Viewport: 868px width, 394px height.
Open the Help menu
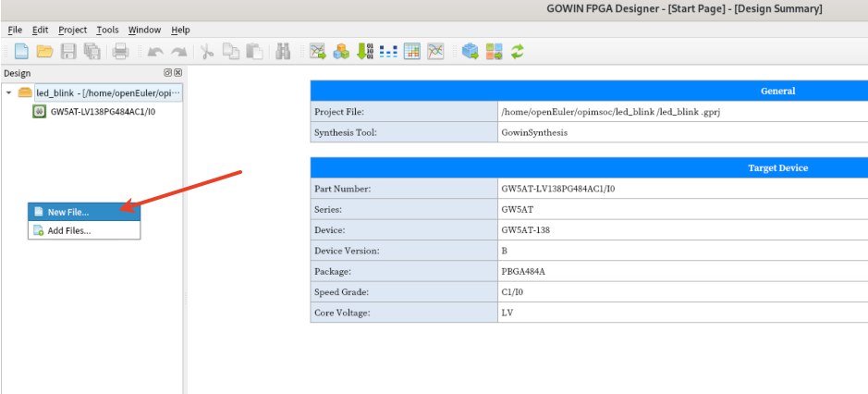pyautogui.click(x=180, y=30)
